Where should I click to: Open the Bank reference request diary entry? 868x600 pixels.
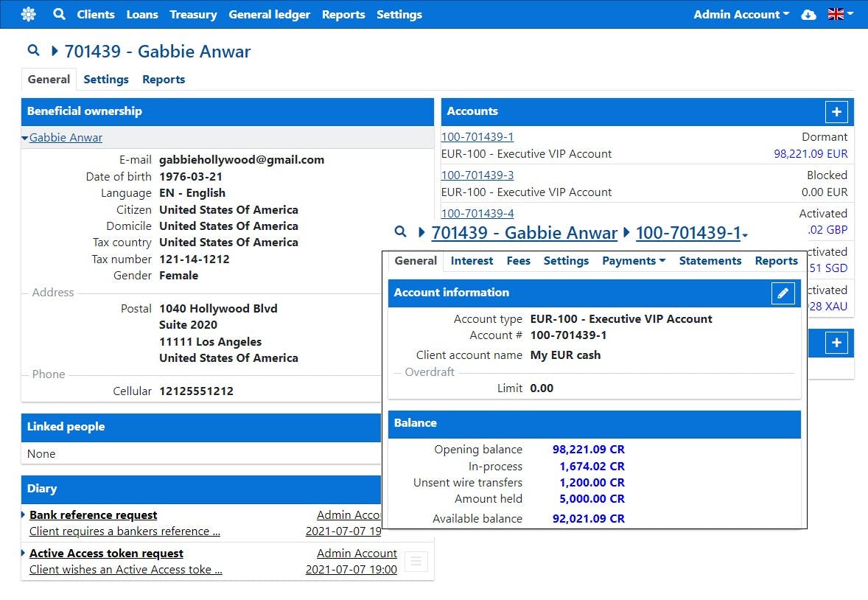coord(93,514)
